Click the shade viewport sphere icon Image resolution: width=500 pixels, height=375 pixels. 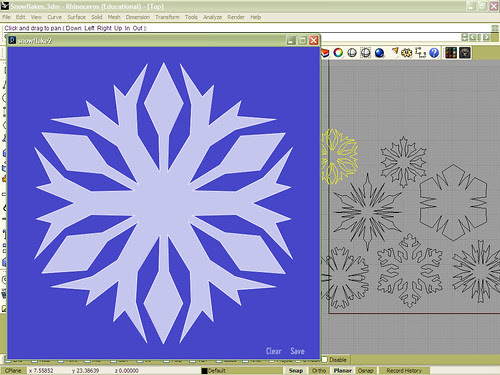(352, 53)
